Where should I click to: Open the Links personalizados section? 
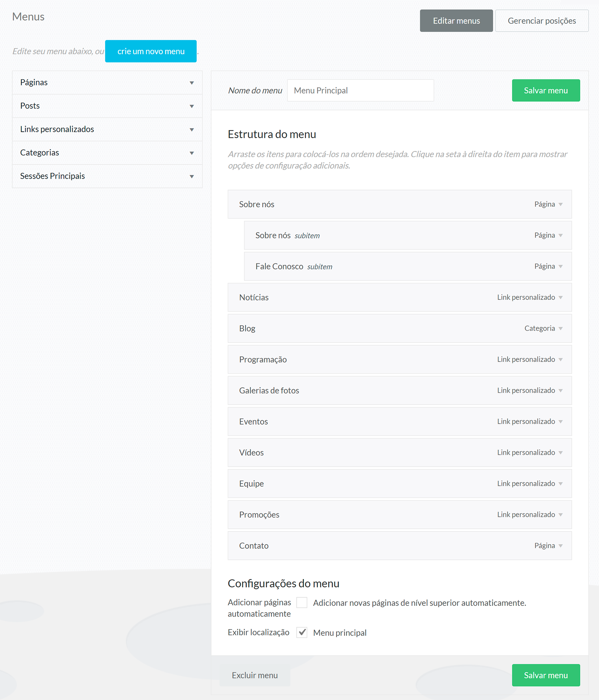(192, 129)
